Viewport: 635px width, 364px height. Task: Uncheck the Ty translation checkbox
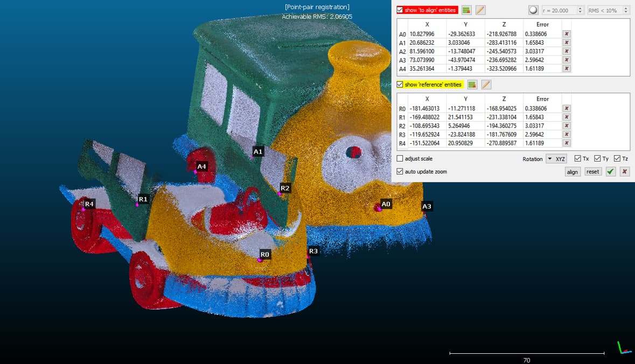597,158
